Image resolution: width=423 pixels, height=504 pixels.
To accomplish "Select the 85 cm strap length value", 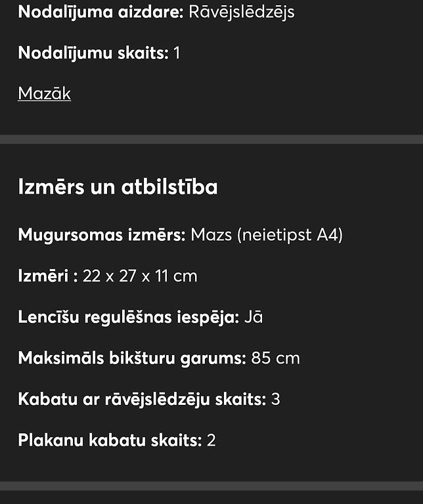I will pyautogui.click(x=275, y=358).
